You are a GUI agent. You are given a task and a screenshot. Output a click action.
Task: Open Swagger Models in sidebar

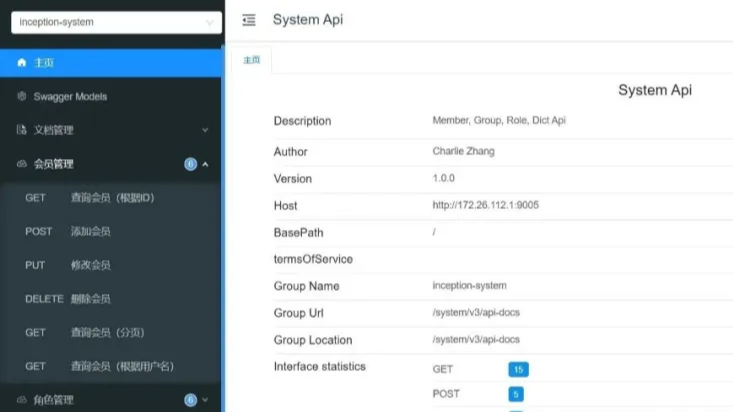[x=110, y=96]
